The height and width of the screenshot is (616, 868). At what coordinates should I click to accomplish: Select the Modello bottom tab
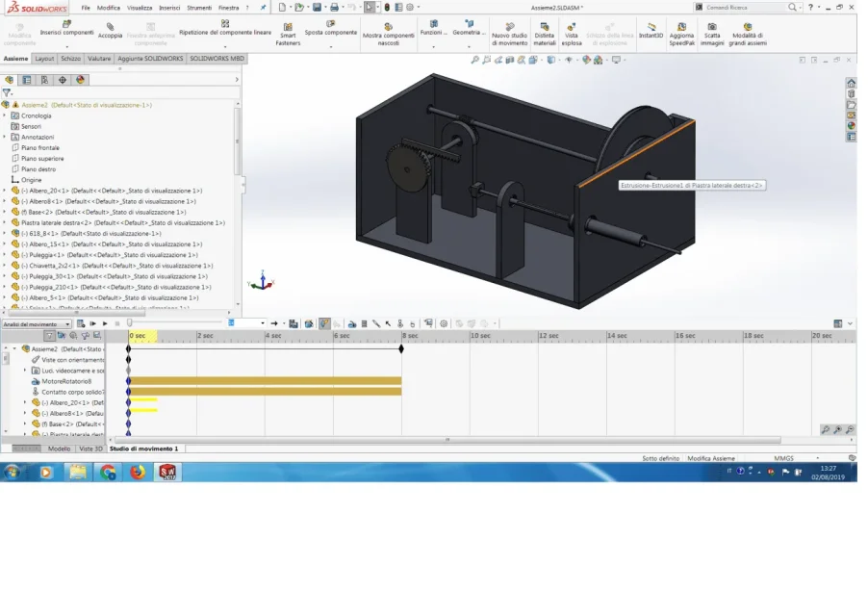click(x=59, y=449)
